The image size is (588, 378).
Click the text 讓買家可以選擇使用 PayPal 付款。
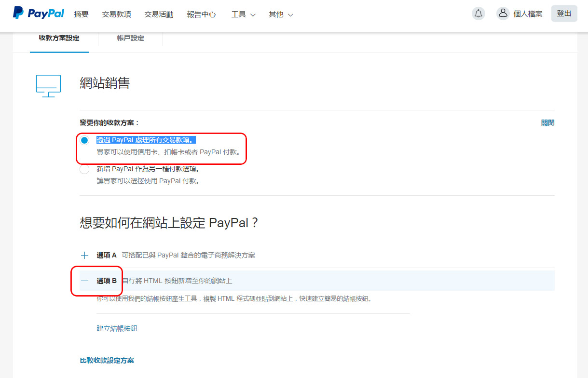[148, 181]
